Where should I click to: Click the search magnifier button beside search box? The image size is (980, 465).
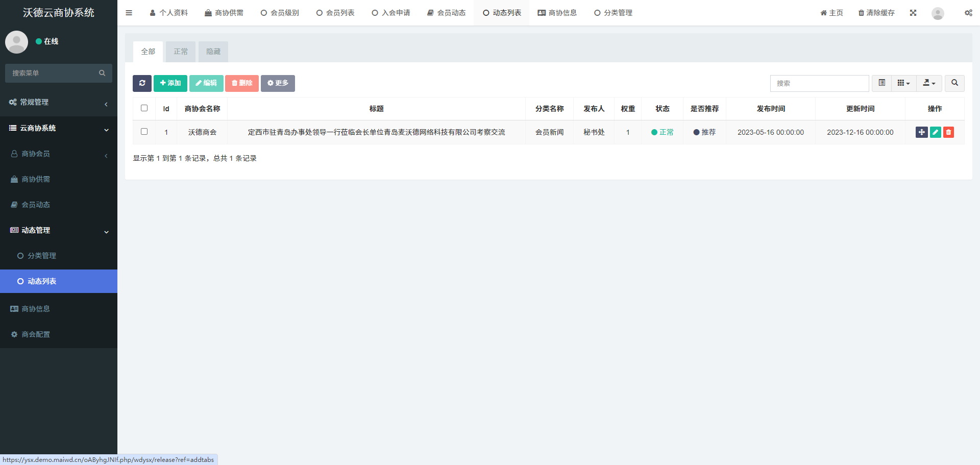click(954, 83)
